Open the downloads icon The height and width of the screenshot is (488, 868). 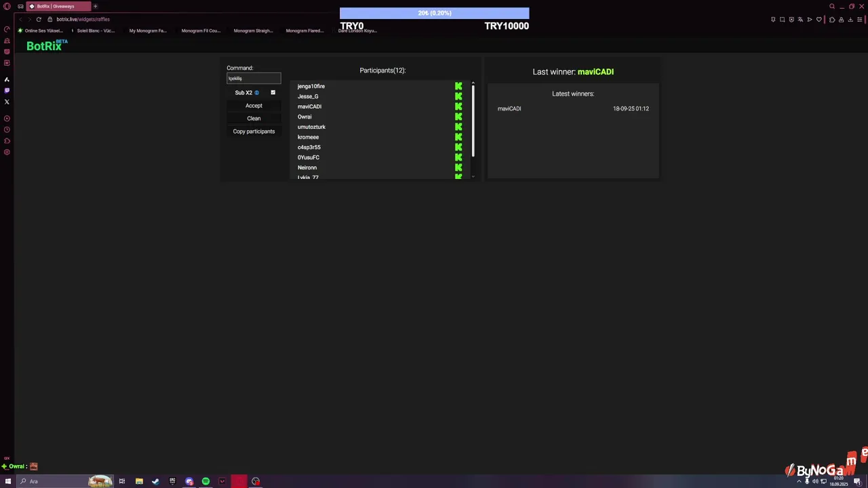tap(850, 19)
